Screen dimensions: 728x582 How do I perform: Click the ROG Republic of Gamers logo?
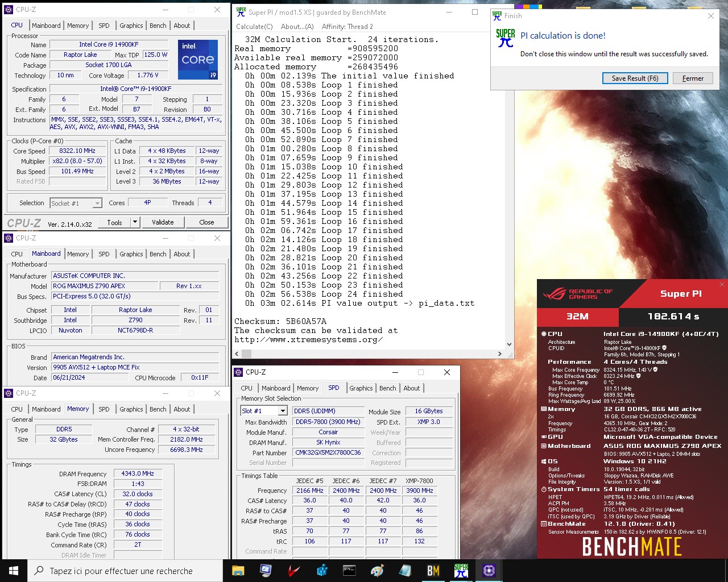tap(577, 294)
